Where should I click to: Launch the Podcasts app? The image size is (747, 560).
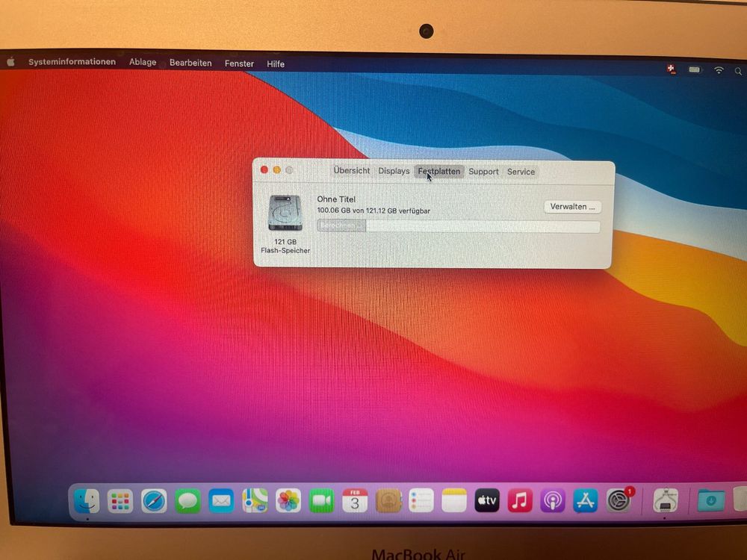554,500
